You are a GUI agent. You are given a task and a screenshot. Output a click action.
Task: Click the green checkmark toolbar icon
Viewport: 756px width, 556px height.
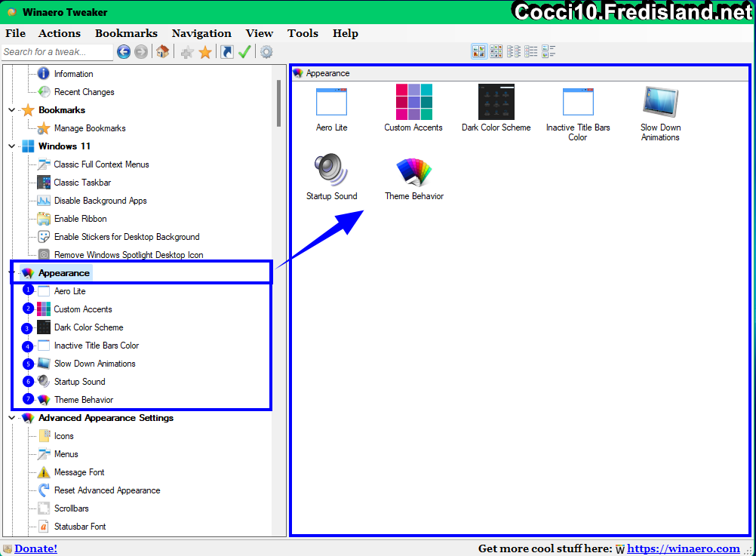coord(244,51)
